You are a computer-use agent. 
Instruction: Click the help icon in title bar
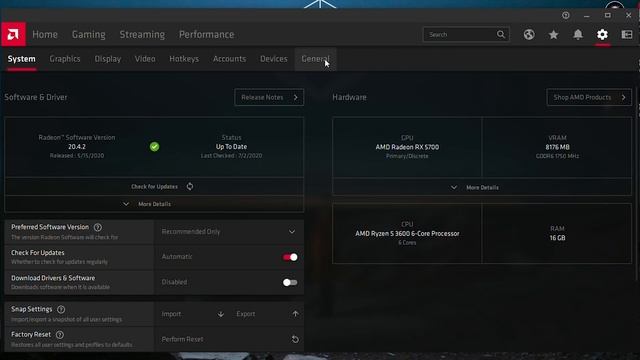point(566,15)
